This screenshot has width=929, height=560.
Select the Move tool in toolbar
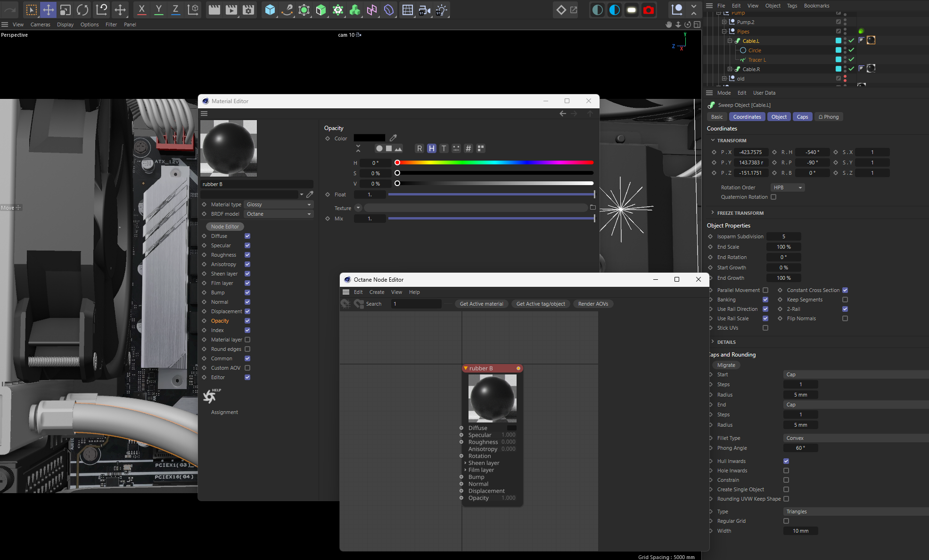(x=48, y=9)
